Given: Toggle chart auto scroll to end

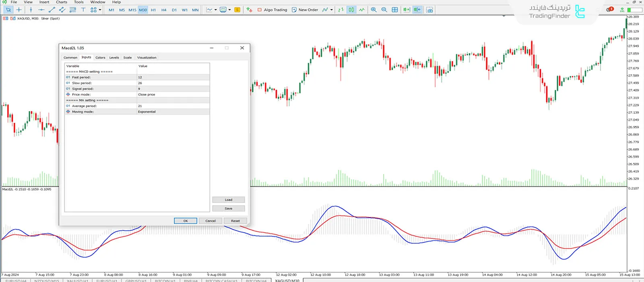Looking at the screenshot, I should (x=407, y=10).
